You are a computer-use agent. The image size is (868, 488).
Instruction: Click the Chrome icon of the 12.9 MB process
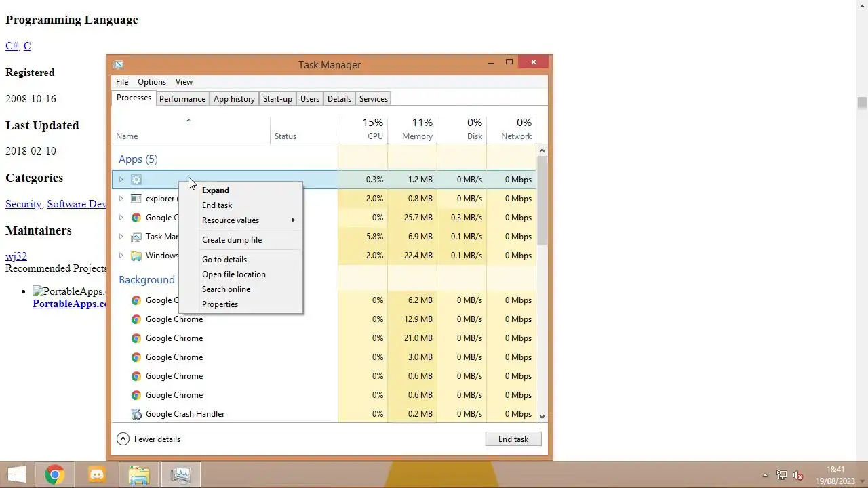(136, 319)
